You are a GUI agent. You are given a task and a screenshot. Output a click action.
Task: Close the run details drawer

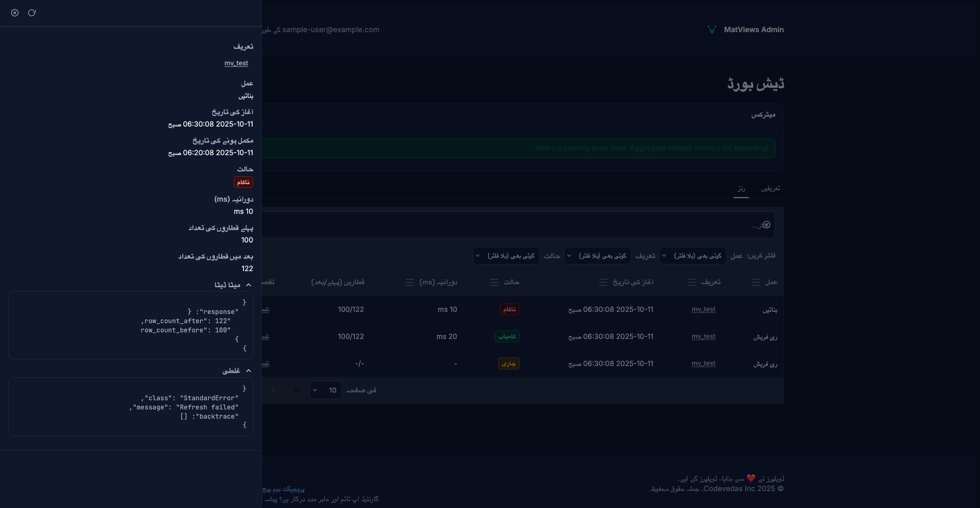pyautogui.click(x=15, y=13)
